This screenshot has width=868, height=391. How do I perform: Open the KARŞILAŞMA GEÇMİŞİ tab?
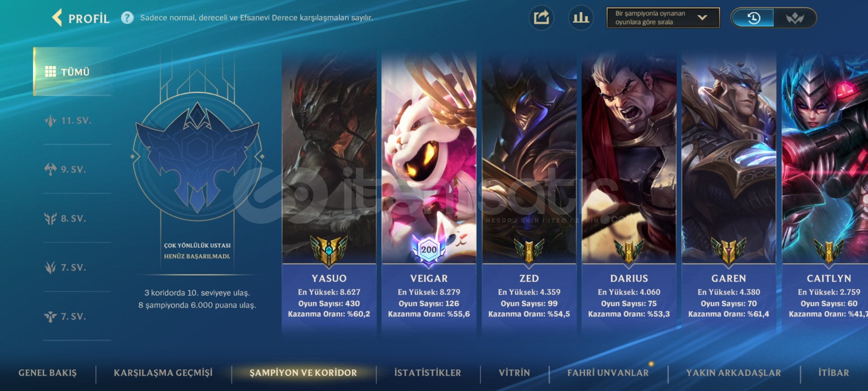[x=163, y=373]
